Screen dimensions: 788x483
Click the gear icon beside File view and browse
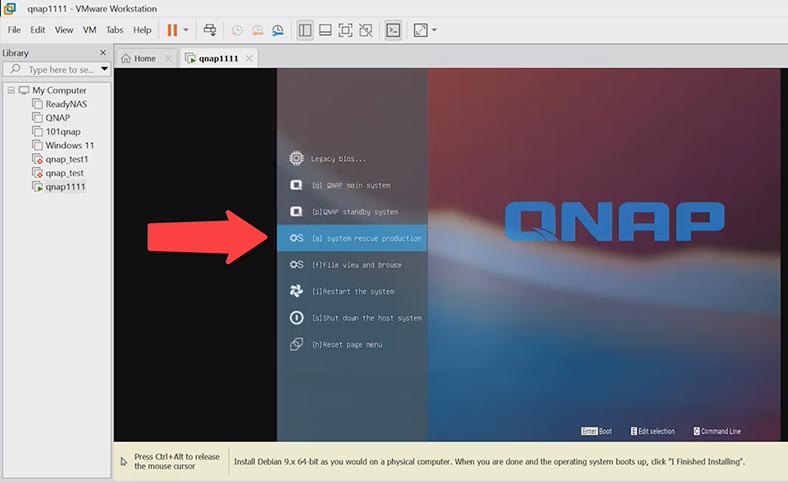tap(297, 264)
